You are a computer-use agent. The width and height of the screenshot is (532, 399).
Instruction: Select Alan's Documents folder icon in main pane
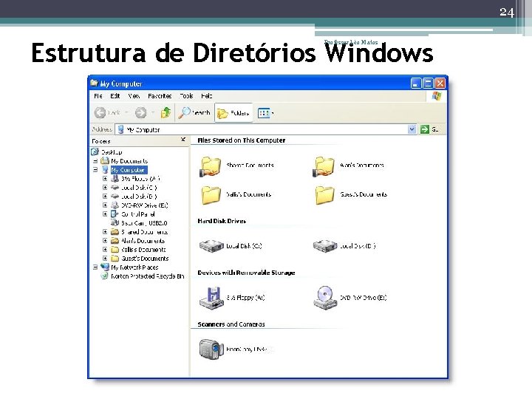tap(324, 166)
